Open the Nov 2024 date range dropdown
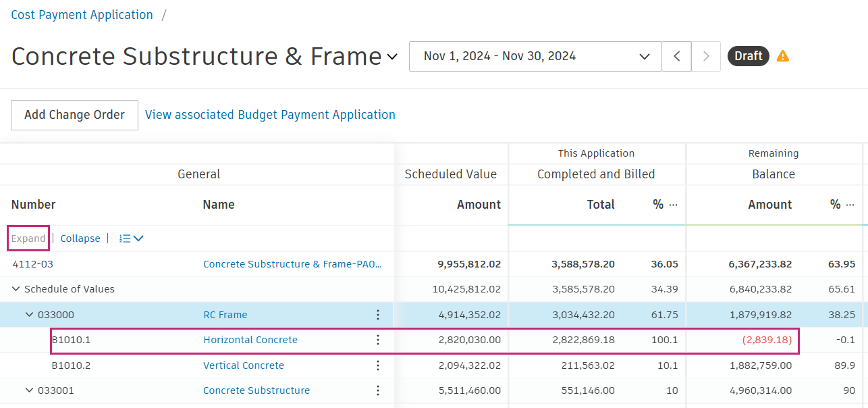 click(x=535, y=56)
